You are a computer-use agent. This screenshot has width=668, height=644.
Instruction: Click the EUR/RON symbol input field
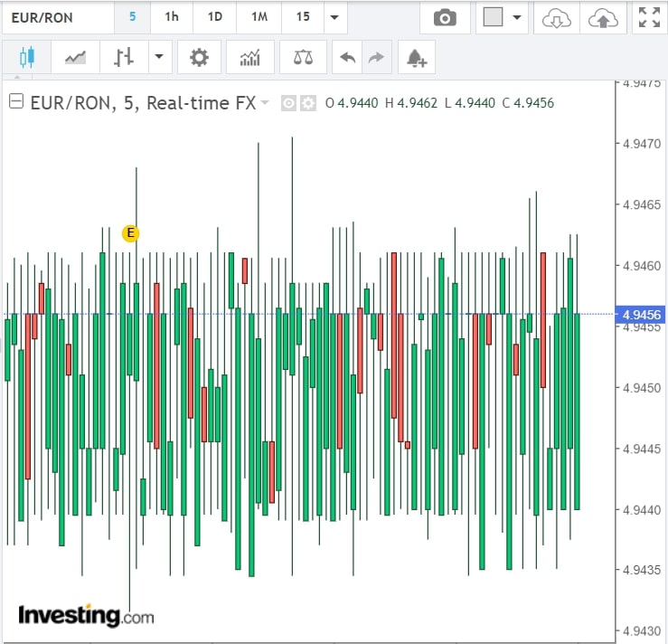pos(57,17)
